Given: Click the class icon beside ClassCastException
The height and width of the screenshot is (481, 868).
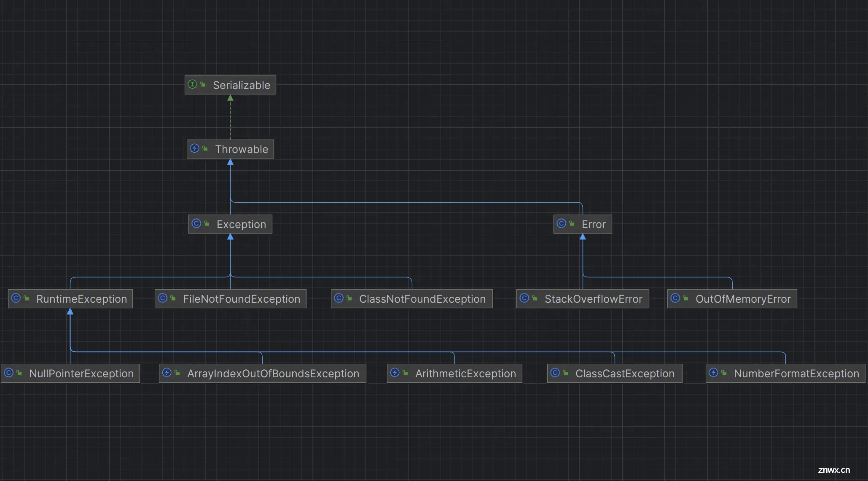Looking at the screenshot, I should click(x=555, y=373).
